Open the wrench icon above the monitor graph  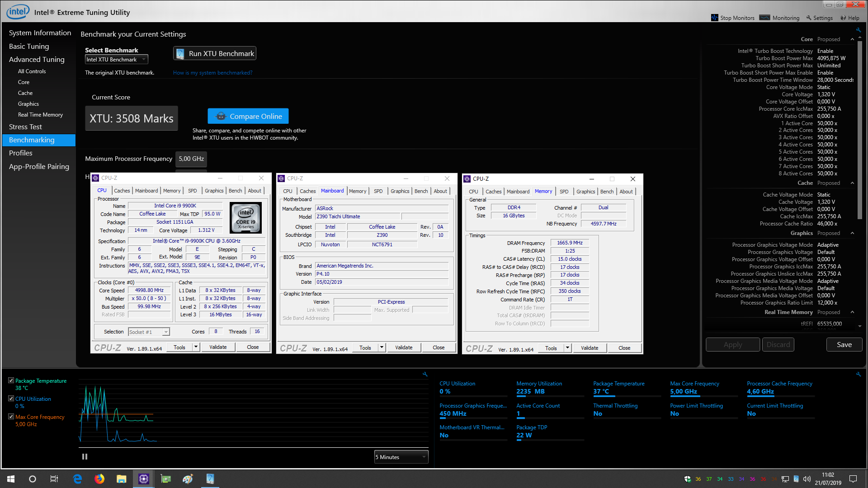pyautogui.click(x=425, y=374)
